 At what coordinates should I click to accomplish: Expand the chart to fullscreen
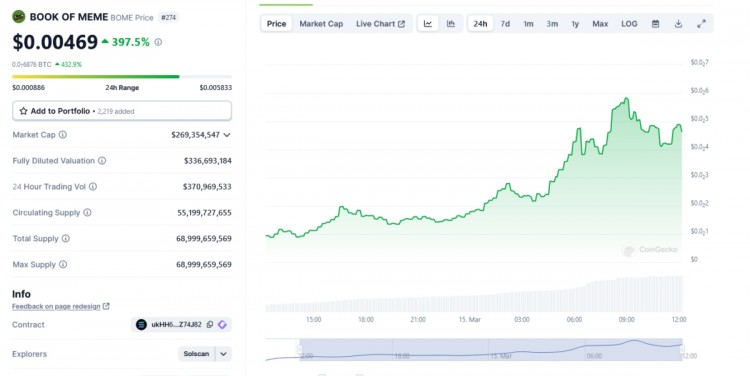701,23
